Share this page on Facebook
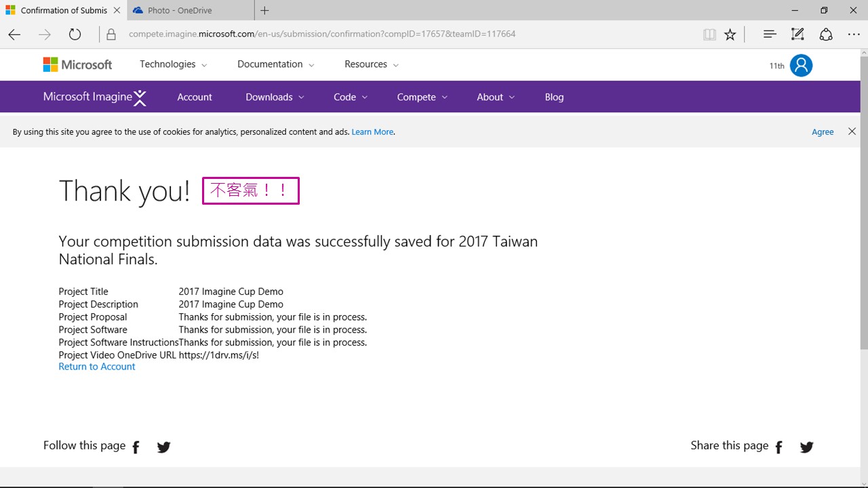 point(778,447)
